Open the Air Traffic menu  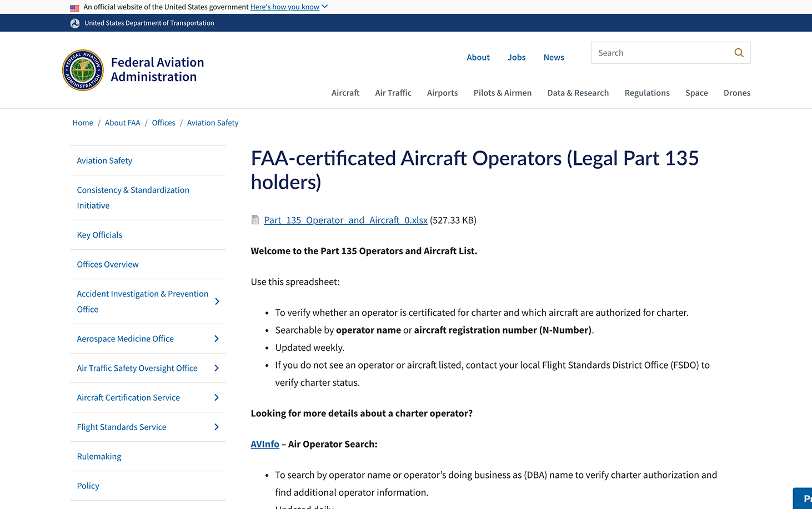point(393,93)
